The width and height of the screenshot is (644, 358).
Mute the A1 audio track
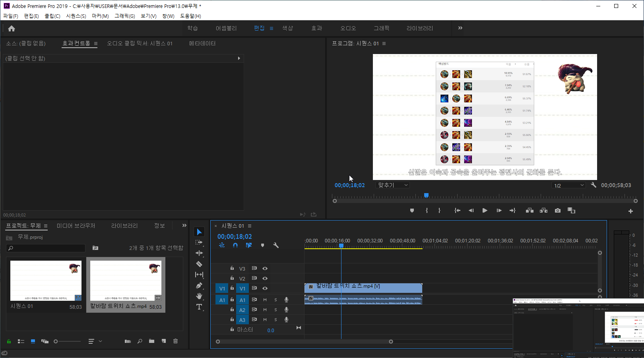[x=265, y=300]
